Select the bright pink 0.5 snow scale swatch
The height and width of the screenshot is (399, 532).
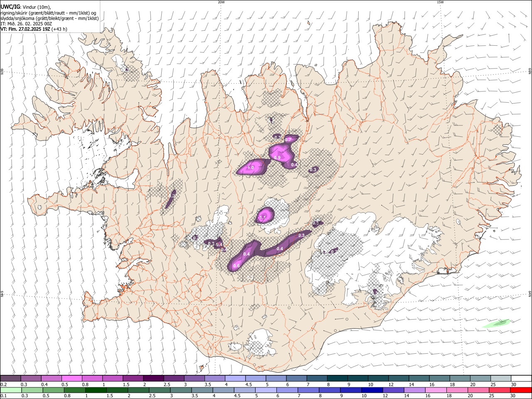click(71, 379)
